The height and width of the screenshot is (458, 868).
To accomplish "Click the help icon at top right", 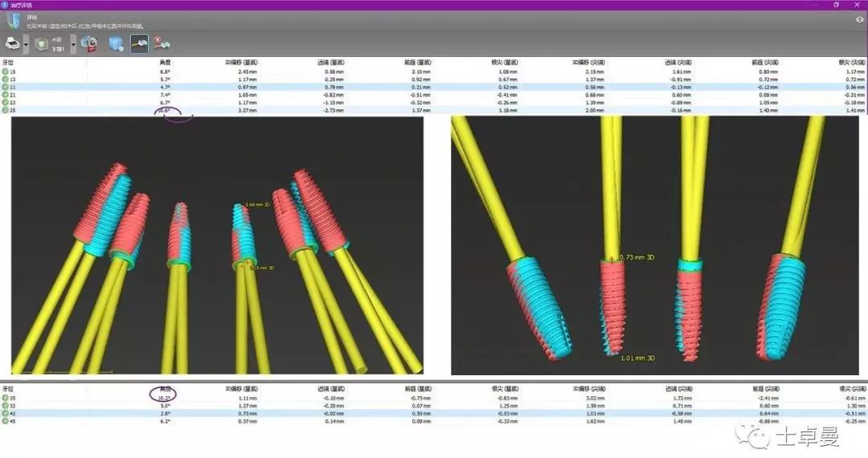I will click(x=860, y=19).
